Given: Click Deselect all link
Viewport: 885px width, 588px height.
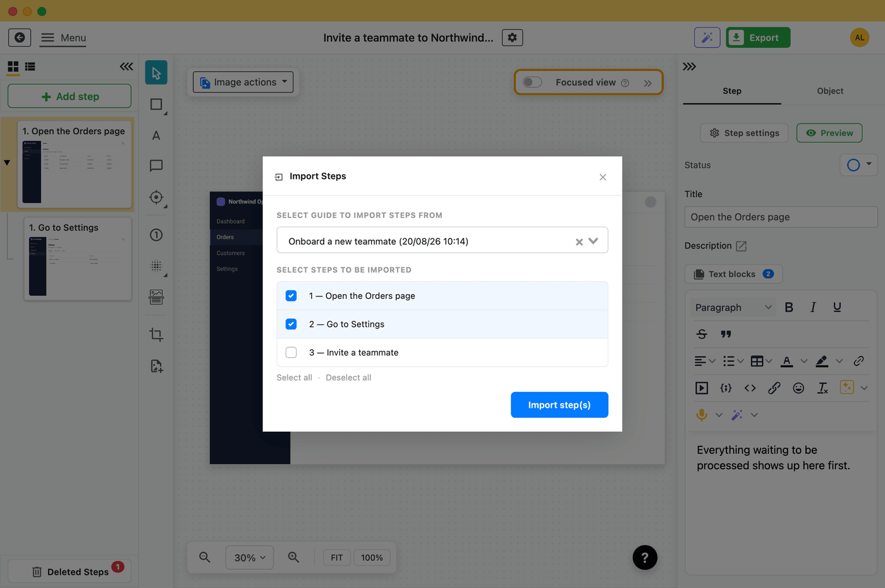Looking at the screenshot, I should tap(348, 377).
